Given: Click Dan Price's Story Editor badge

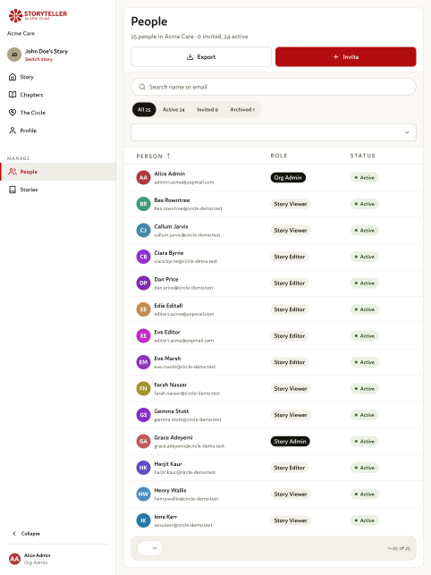Looking at the screenshot, I should pyautogui.click(x=289, y=283).
